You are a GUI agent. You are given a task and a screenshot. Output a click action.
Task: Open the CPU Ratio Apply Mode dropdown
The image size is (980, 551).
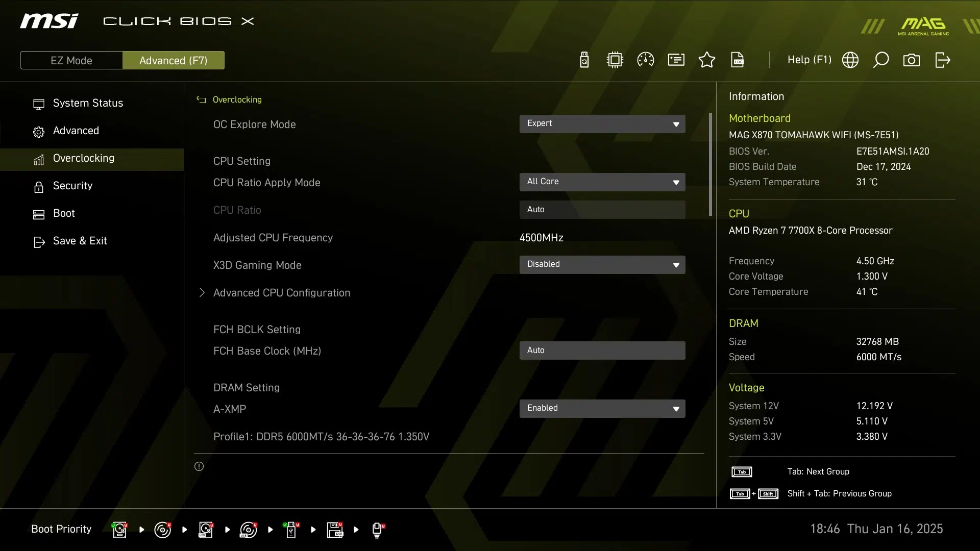[x=602, y=182]
